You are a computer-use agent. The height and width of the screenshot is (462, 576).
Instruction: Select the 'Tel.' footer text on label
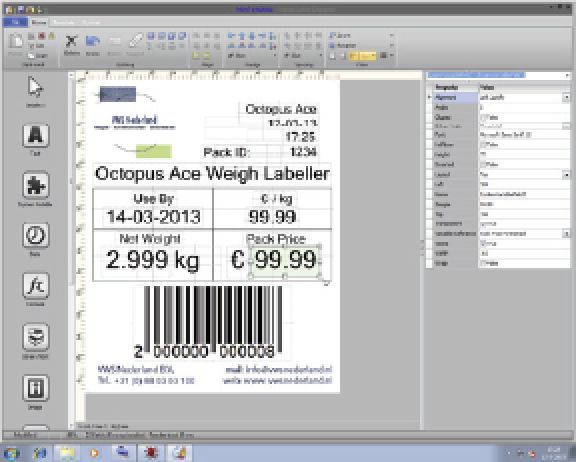click(146, 380)
